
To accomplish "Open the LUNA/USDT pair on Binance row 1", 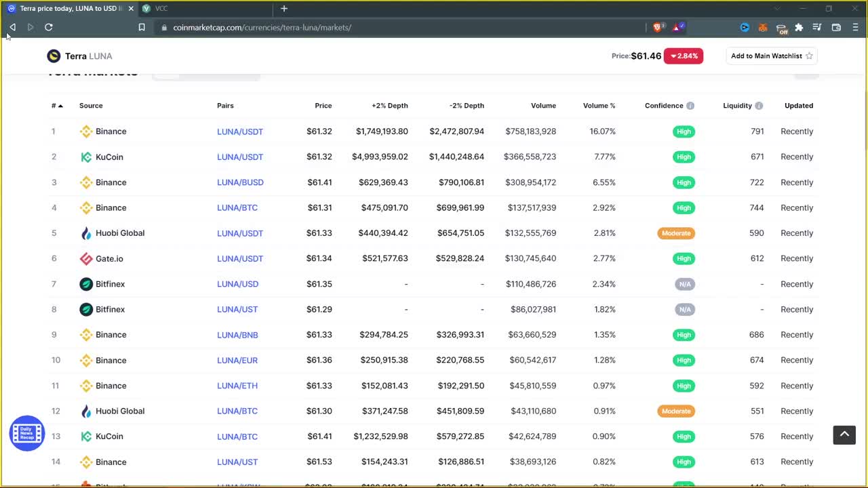I will point(240,131).
